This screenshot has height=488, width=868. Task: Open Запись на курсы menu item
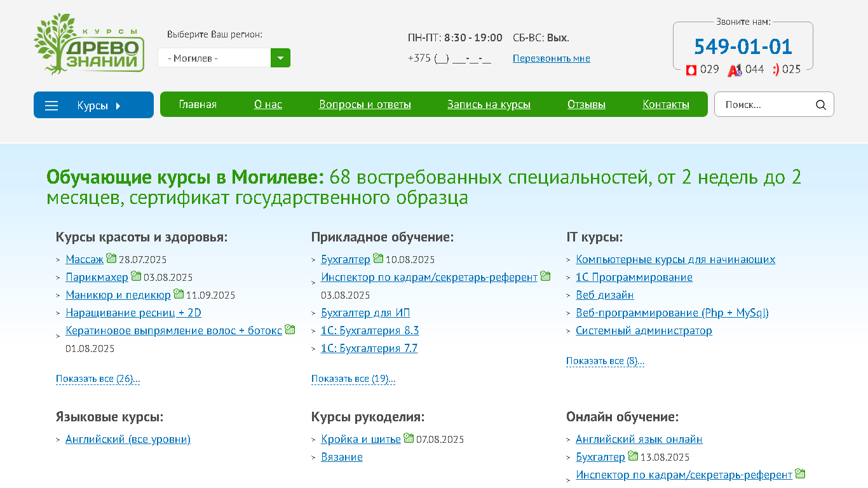tap(489, 104)
